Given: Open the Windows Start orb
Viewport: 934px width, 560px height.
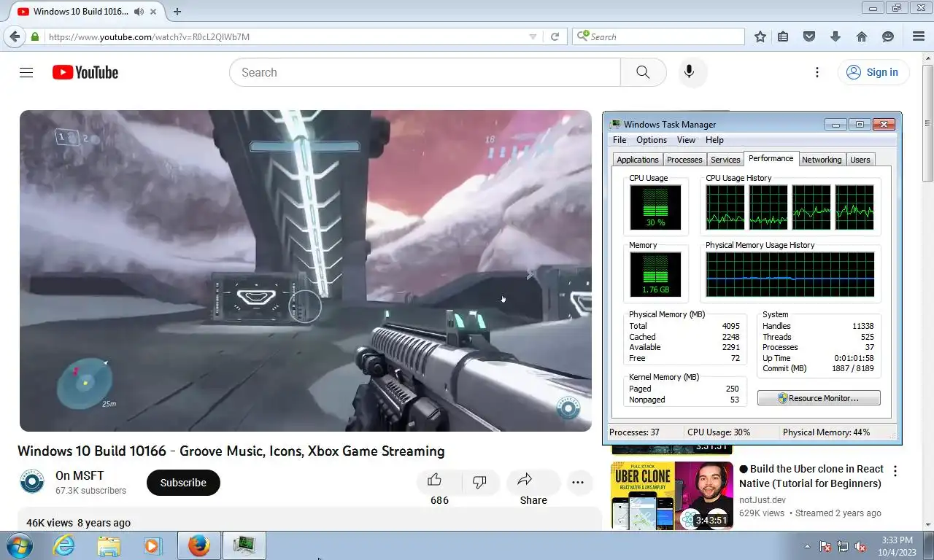Looking at the screenshot, I should point(20,545).
